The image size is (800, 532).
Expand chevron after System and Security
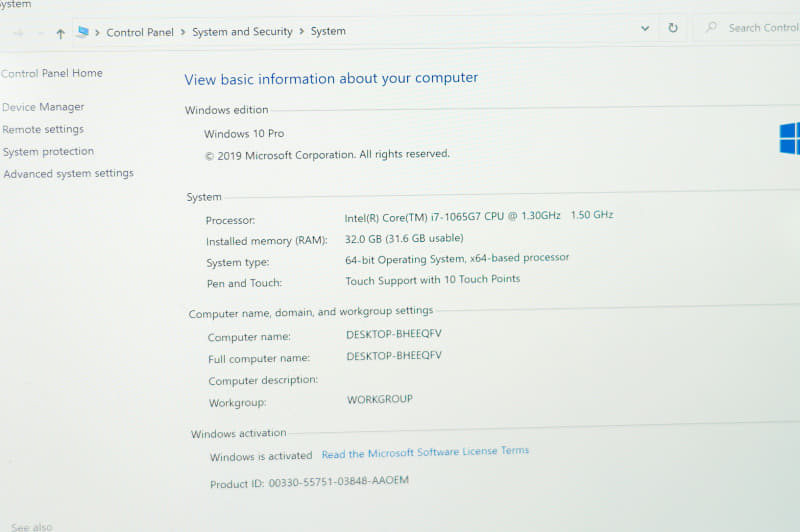tap(302, 32)
